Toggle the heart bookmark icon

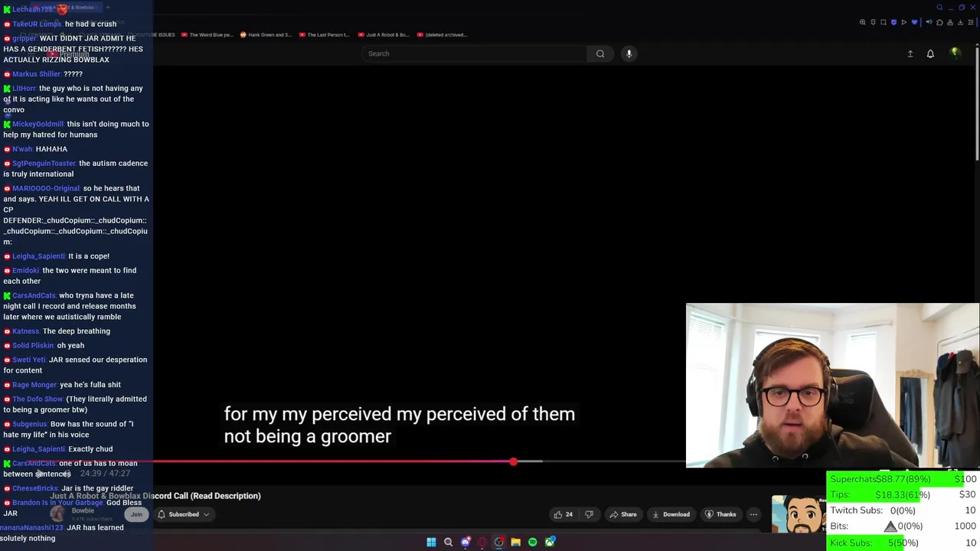914,22
